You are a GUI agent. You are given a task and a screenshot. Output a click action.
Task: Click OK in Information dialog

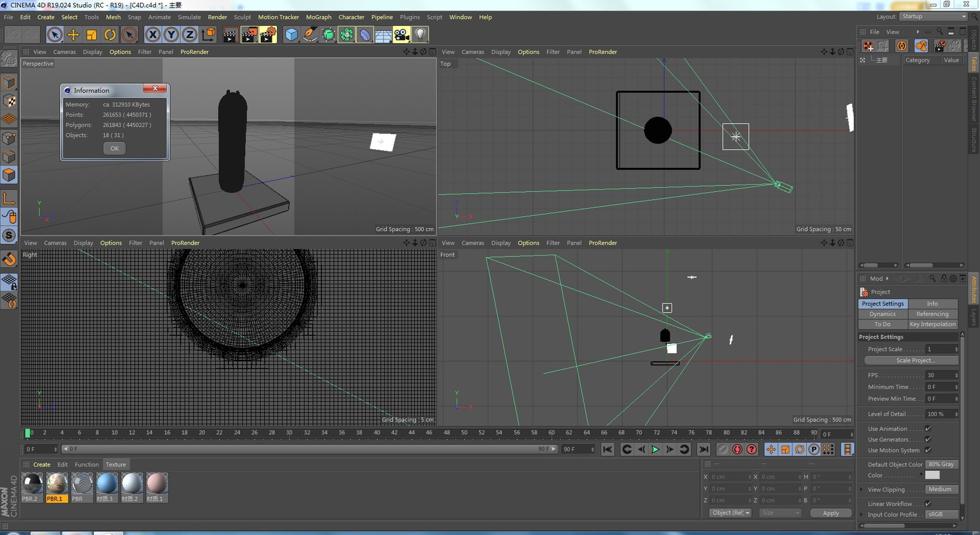tap(114, 149)
